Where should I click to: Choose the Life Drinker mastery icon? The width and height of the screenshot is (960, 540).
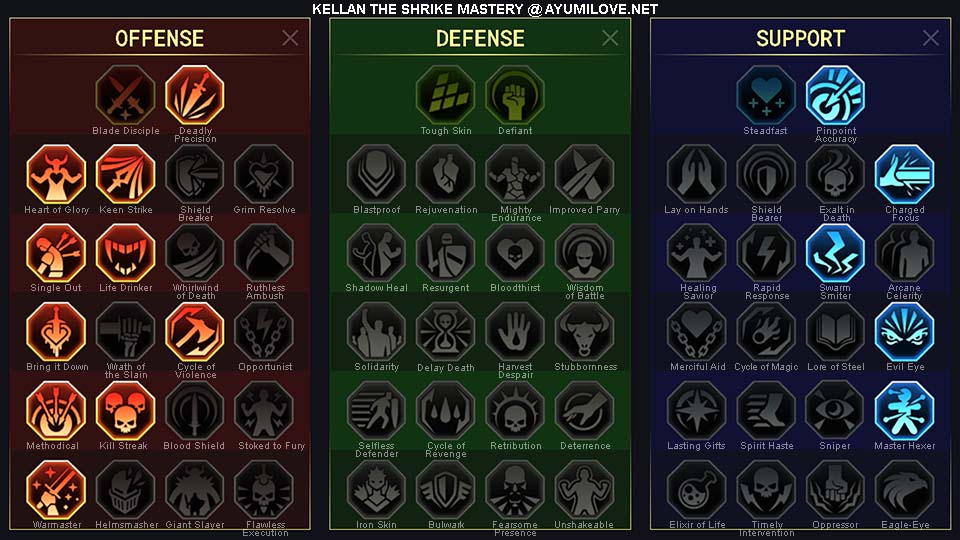click(x=126, y=253)
